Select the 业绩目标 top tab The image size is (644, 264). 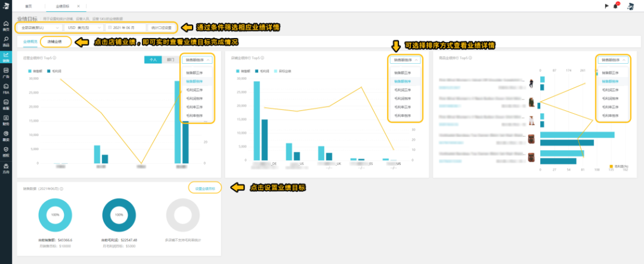[x=62, y=6]
